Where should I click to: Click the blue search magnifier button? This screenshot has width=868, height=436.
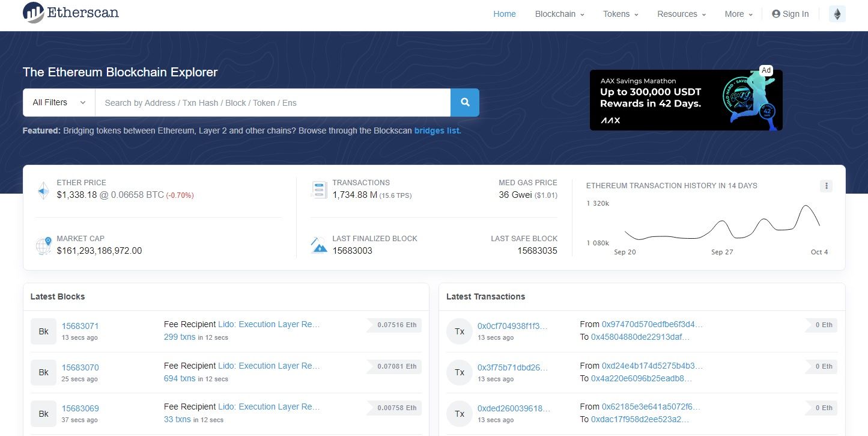coord(465,103)
